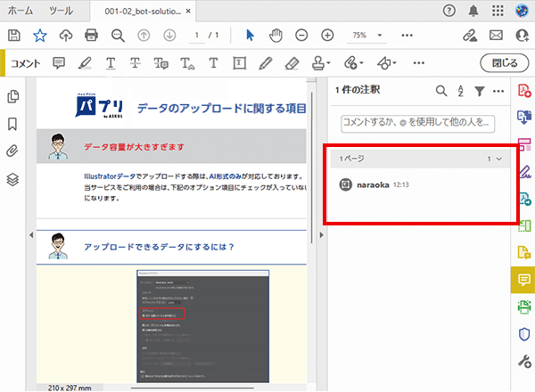Zoom out with the minus button
The image size is (535, 392).
tap(301, 35)
